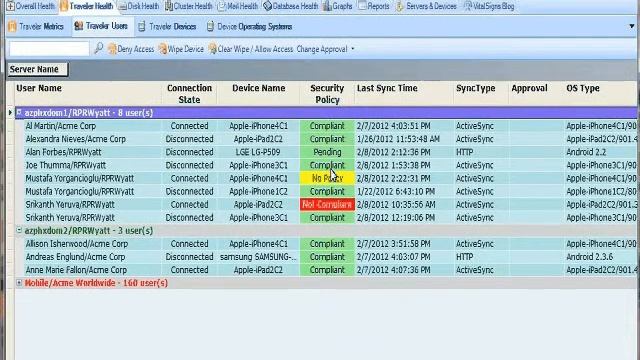Viewport: 640px width, 360px height.
Task: Sort by Last Sync Time column
Action: [x=403, y=94]
